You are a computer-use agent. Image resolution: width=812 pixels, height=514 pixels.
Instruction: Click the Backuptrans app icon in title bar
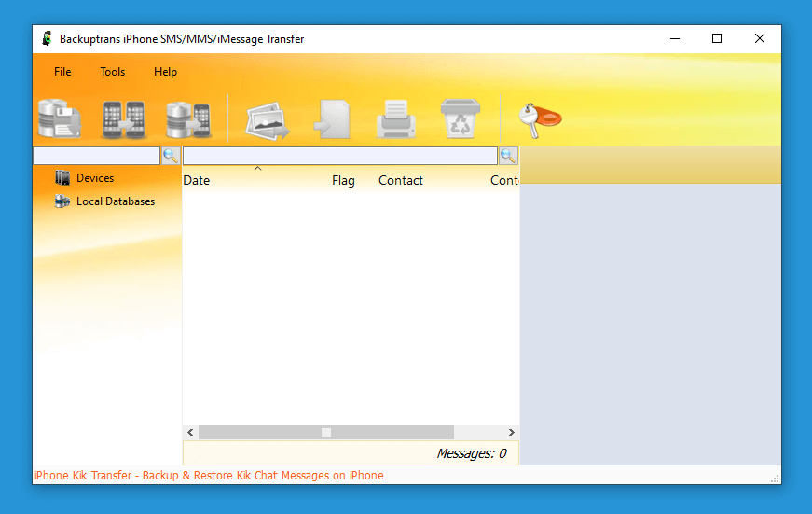click(48, 38)
